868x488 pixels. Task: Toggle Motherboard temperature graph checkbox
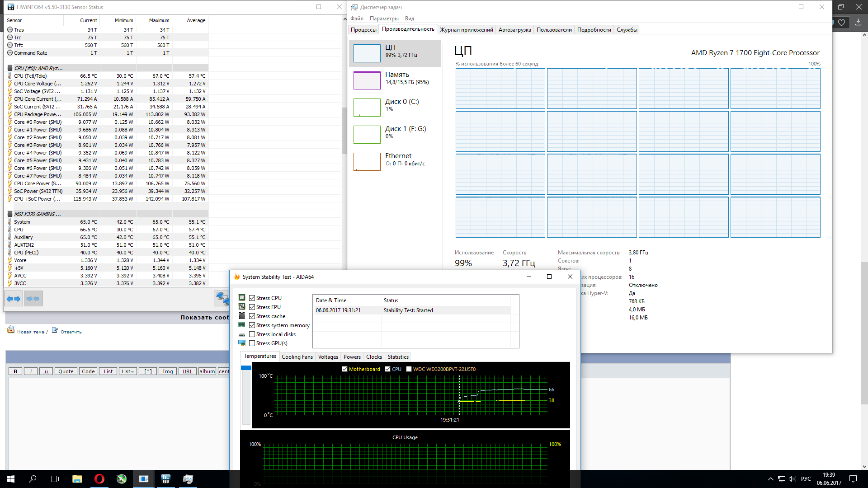[x=345, y=369]
